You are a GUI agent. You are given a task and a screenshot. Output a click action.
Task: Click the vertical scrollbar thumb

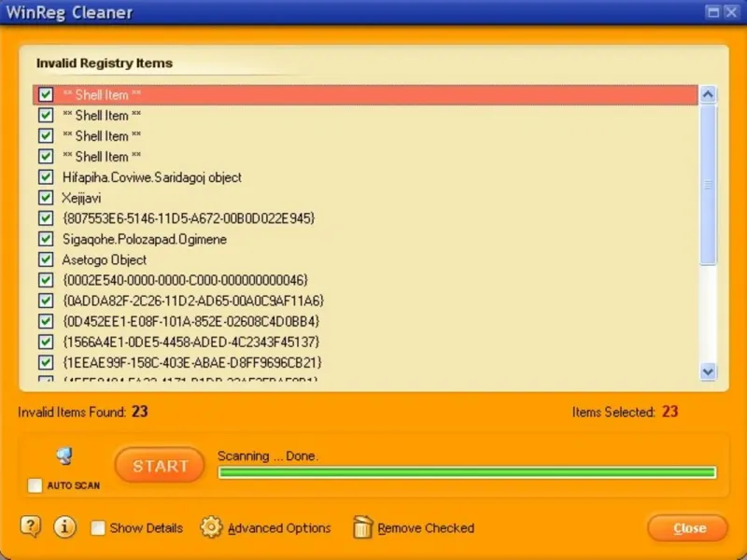tap(708, 185)
